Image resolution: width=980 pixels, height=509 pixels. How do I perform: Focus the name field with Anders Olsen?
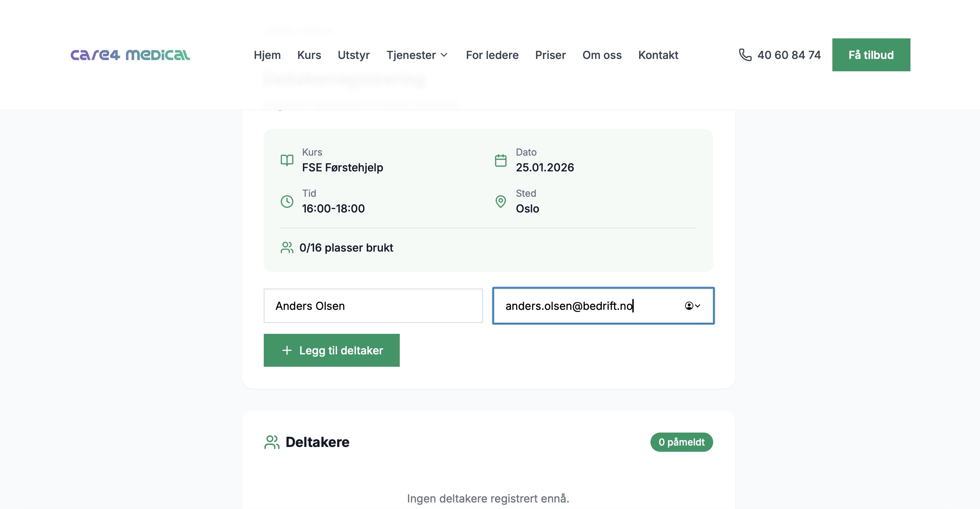pyautogui.click(x=373, y=306)
